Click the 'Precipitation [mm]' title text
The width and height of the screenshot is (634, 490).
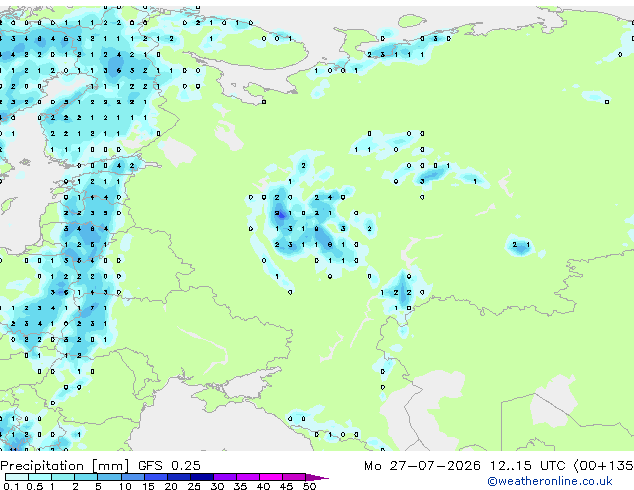[x=64, y=466]
